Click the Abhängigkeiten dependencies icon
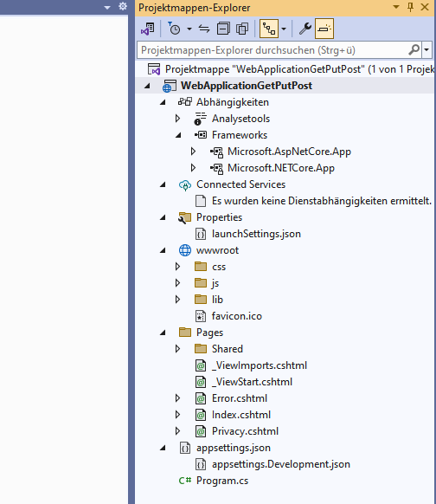This screenshot has width=436, height=504. pos(185,102)
